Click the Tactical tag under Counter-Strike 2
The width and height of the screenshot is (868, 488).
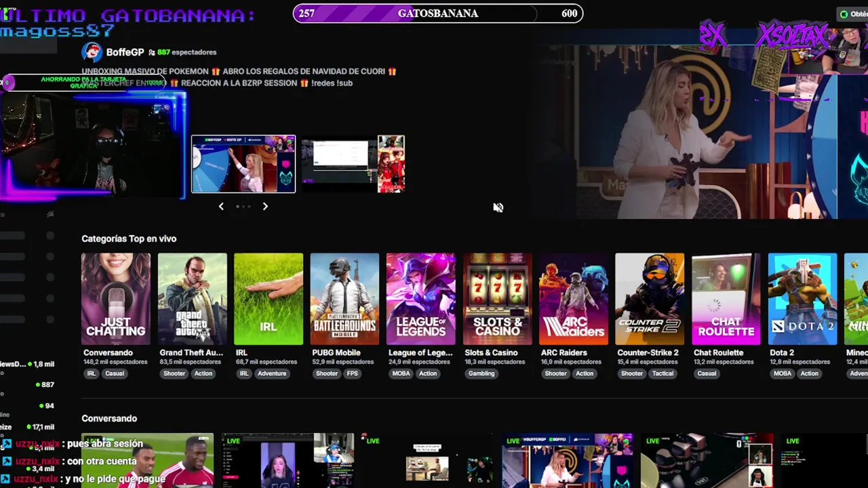tap(663, 373)
